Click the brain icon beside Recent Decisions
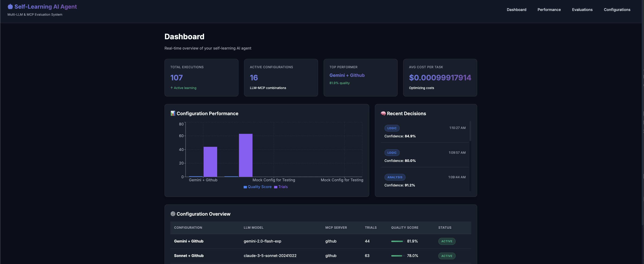This screenshot has width=644, height=264. pos(383,113)
